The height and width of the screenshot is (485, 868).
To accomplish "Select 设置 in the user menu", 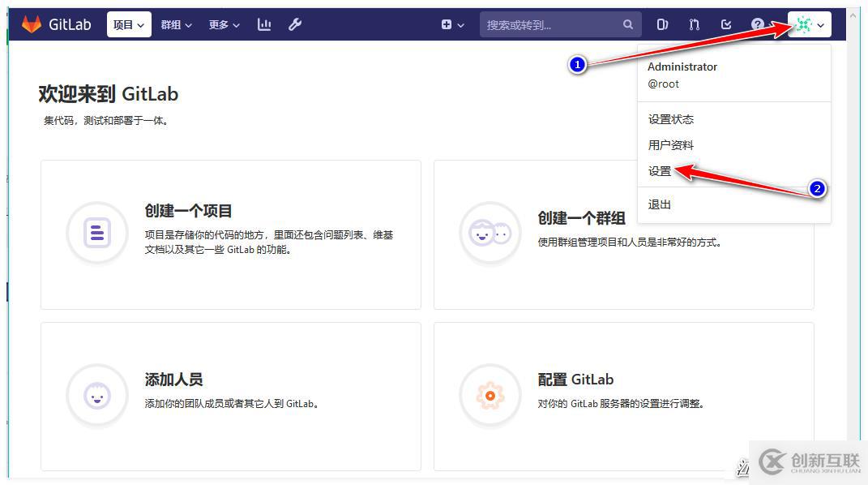I will 659,171.
